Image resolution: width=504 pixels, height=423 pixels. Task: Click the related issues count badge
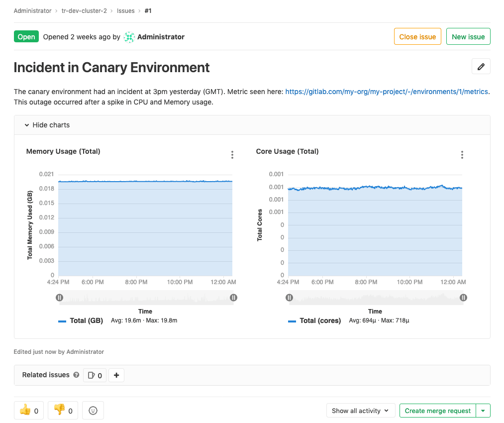tap(94, 375)
